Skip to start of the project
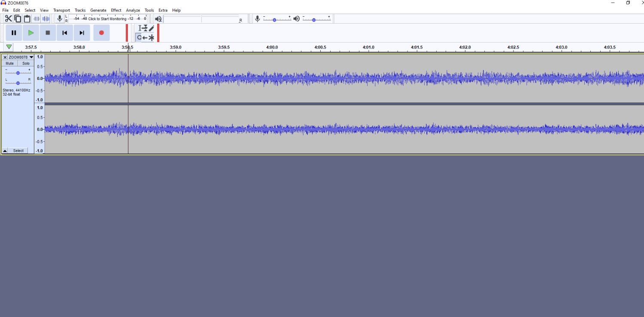The height and width of the screenshot is (317, 644). [65, 33]
